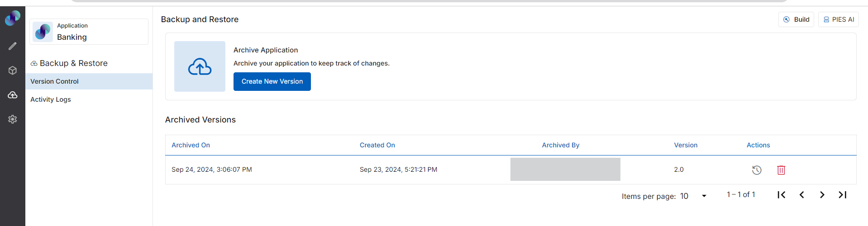Go to the next page
868x226 pixels.
(822, 195)
